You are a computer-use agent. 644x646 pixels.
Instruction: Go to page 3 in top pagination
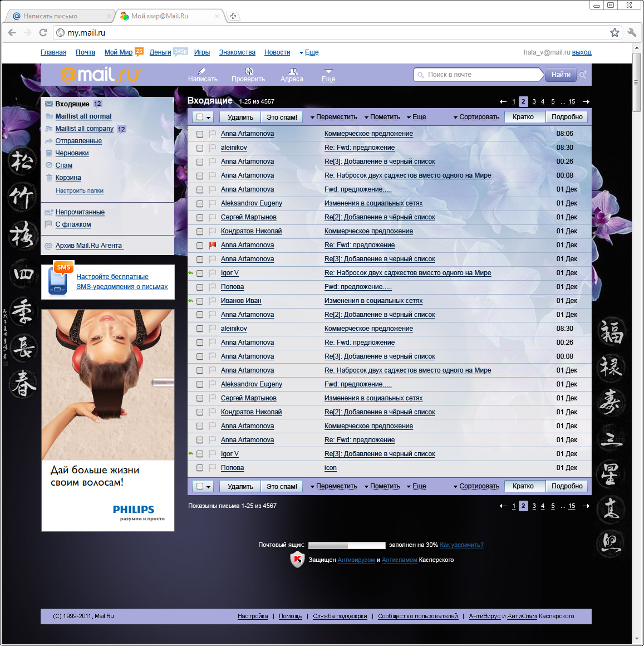click(x=534, y=101)
